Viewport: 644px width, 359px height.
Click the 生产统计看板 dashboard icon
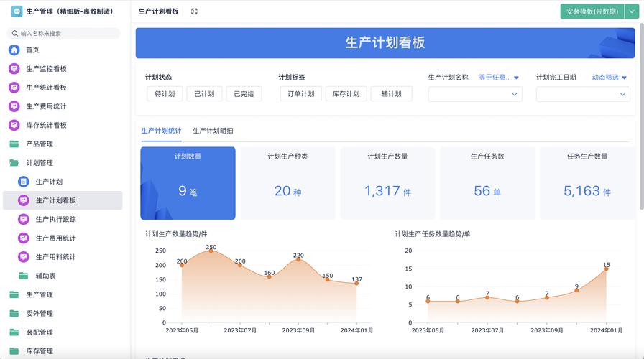tap(14, 88)
